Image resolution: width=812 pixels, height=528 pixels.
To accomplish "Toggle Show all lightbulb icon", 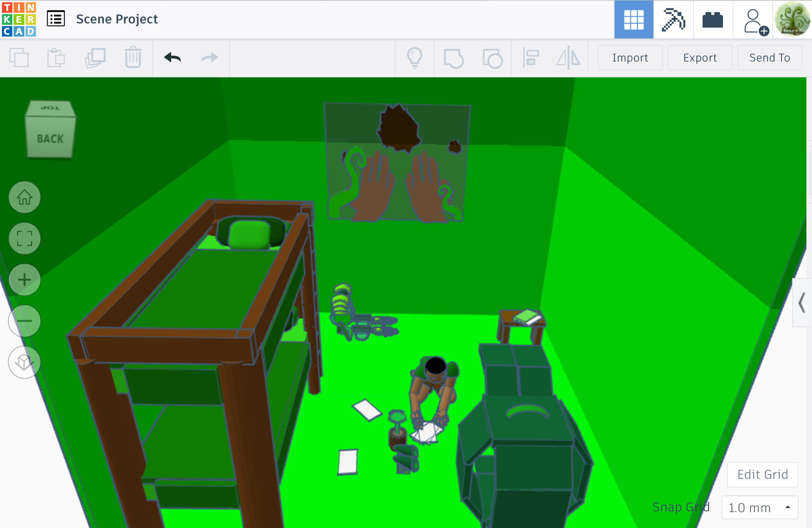I will pos(415,58).
